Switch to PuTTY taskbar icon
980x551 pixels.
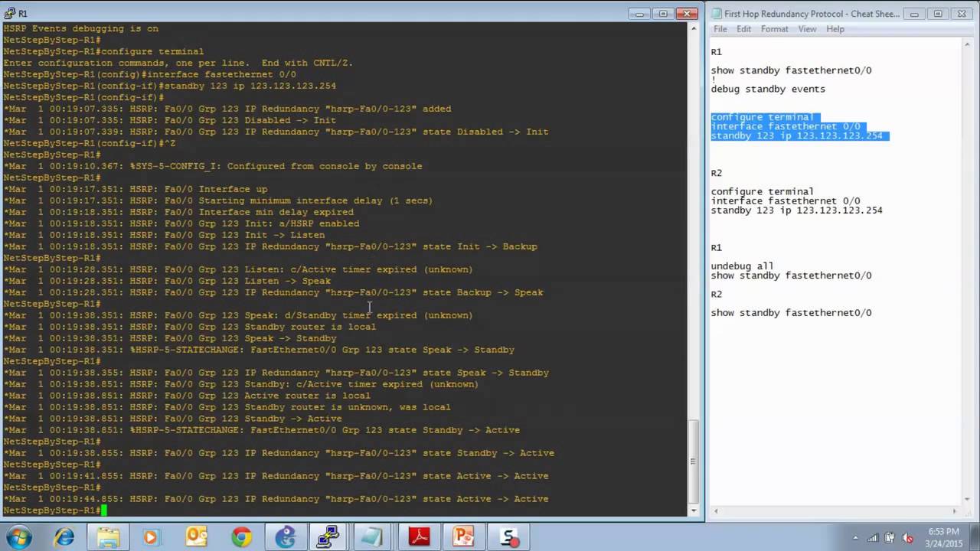click(328, 537)
